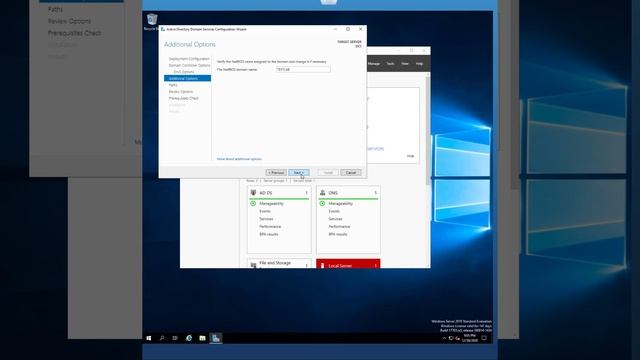Open the 'More about additional options' link

tap(239, 159)
